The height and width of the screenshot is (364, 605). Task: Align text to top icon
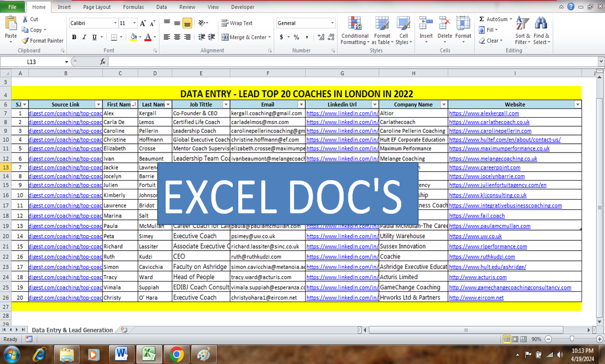(x=167, y=23)
